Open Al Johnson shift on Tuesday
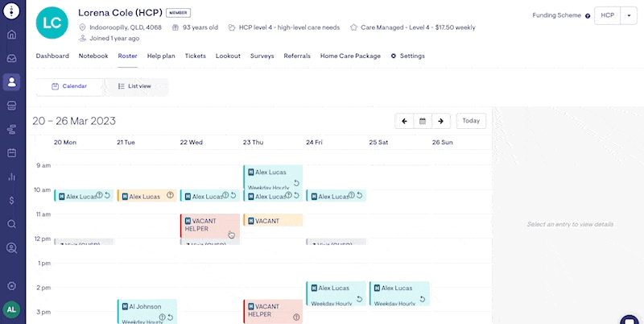The width and height of the screenshot is (644, 324). (x=147, y=311)
